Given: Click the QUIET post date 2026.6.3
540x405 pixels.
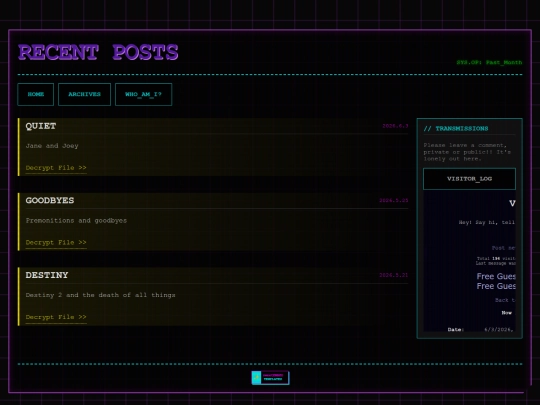Looking at the screenshot, I should [395, 126].
